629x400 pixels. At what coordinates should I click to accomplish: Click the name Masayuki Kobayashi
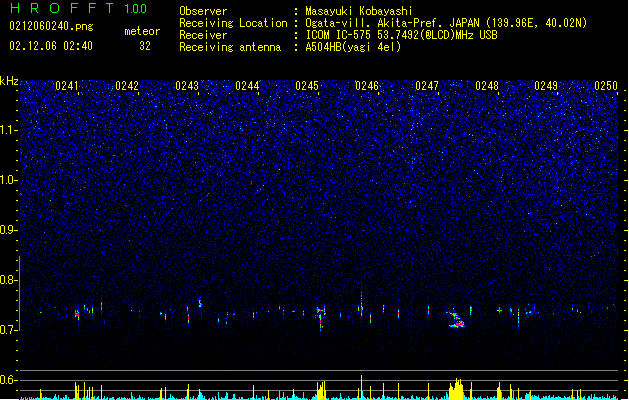(x=359, y=11)
